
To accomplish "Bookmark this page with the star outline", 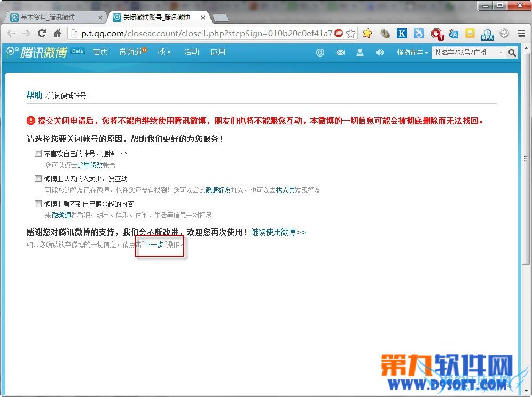I will click(x=351, y=33).
